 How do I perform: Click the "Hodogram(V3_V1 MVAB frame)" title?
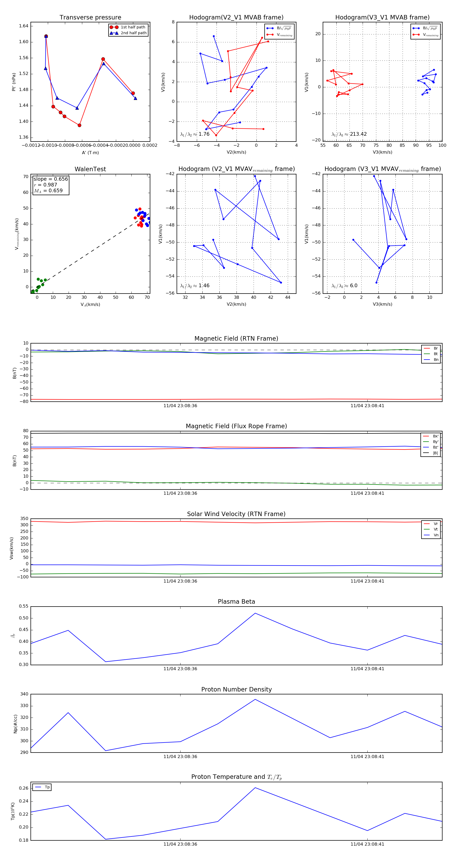(x=382, y=18)
